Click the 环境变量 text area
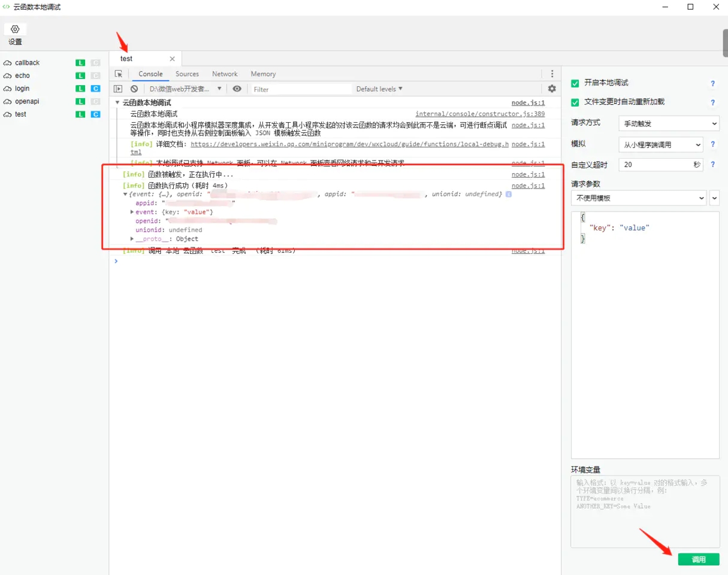The height and width of the screenshot is (575, 728). pos(645,512)
